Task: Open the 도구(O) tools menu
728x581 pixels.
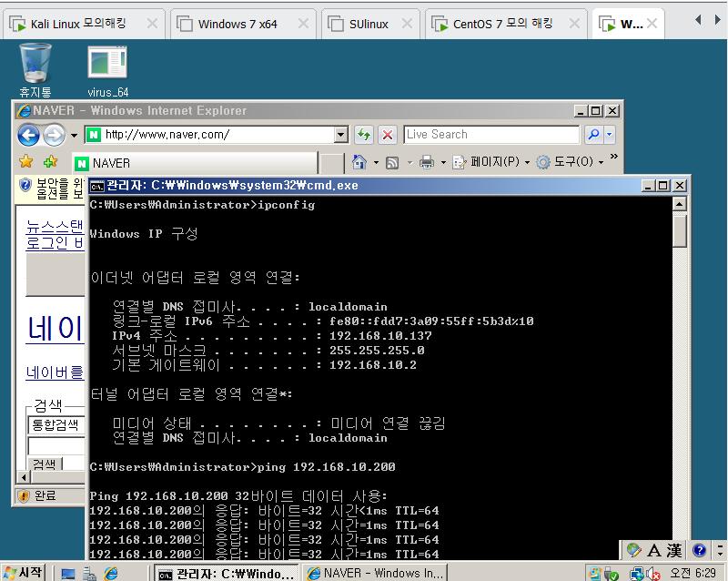Action: click(570, 162)
